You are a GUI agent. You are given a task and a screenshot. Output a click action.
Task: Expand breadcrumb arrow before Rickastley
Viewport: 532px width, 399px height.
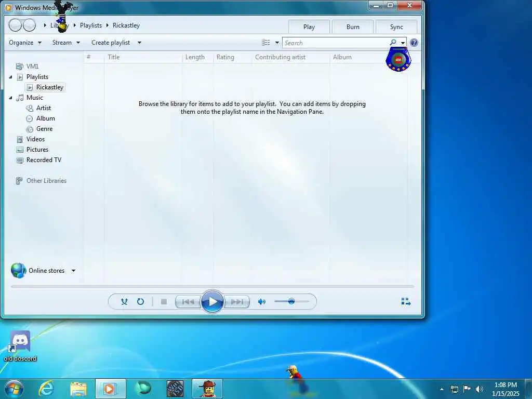[x=107, y=25]
